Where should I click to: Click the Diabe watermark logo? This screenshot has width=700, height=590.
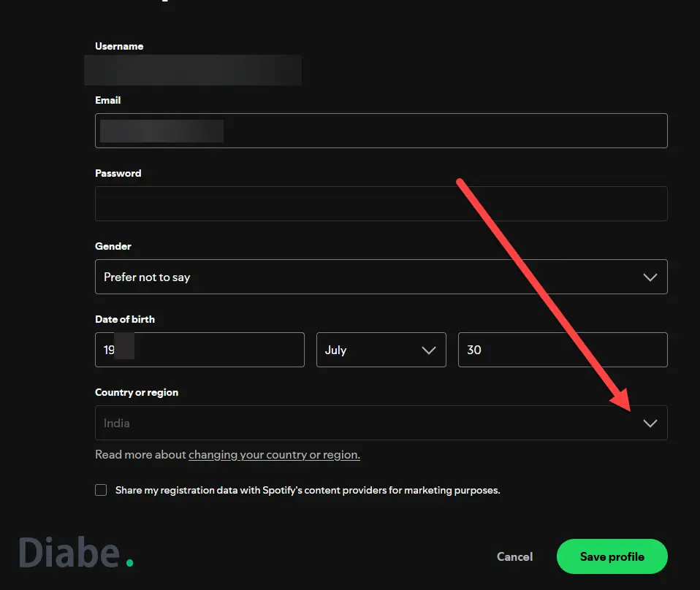click(76, 552)
